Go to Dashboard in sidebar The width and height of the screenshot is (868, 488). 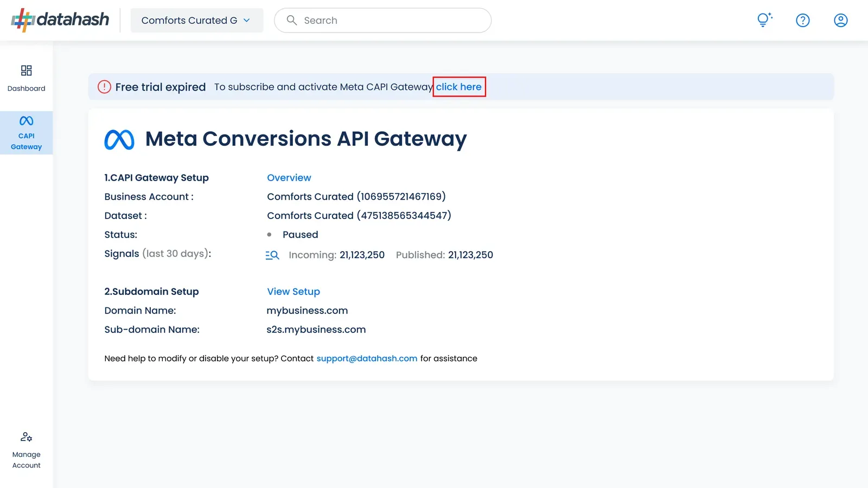(26, 78)
